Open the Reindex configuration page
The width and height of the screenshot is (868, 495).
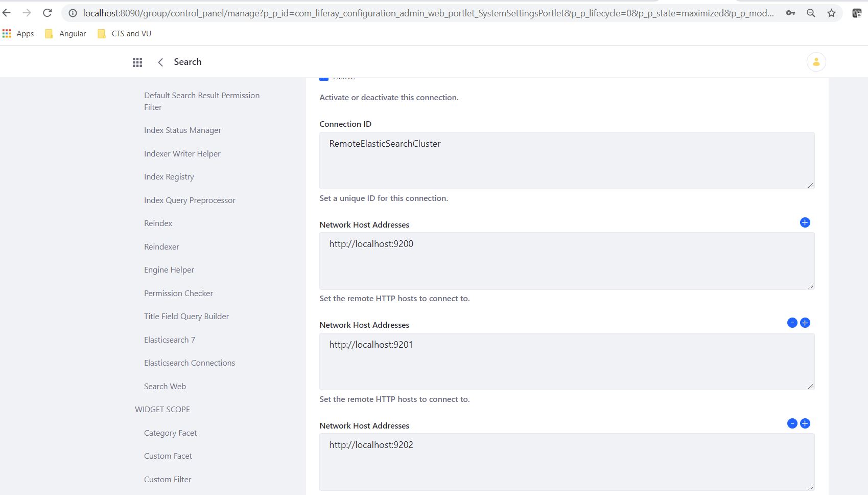(x=158, y=223)
